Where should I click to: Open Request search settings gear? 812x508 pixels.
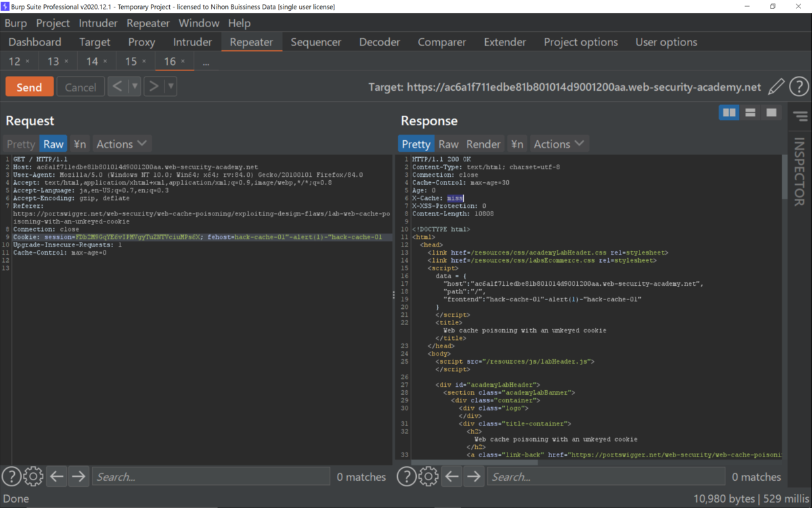tap(33, 477)
